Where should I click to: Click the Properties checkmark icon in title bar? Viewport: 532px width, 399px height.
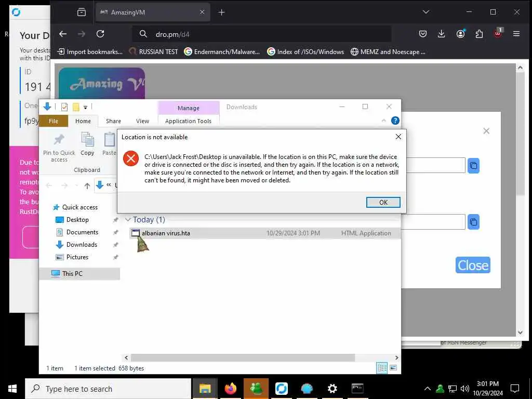(64, 107)
